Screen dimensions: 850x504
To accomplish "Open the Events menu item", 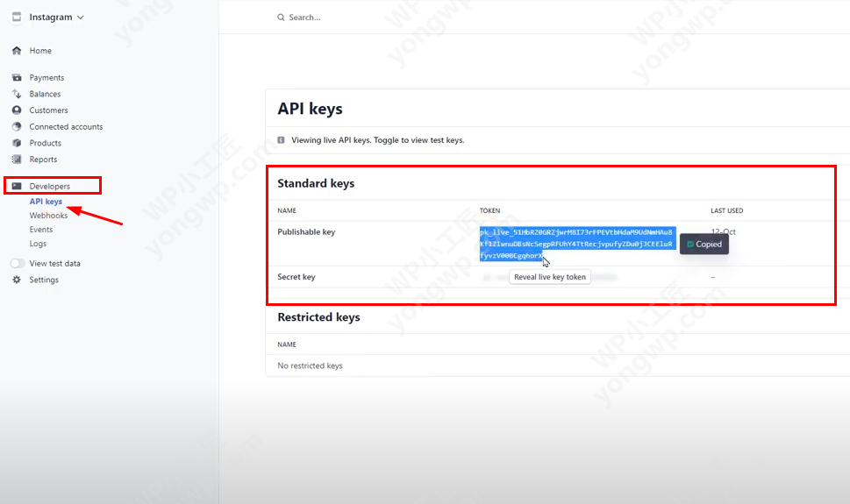I will tap(41, 230).
